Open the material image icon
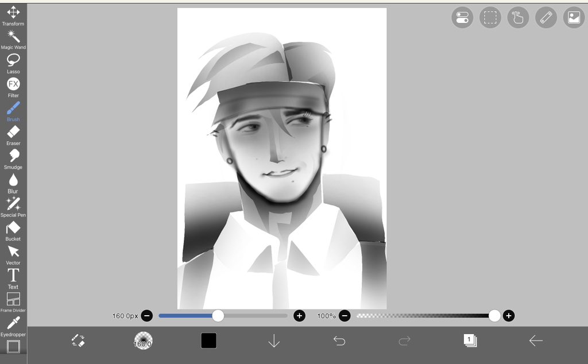Image resolution: width=588 pixels, height=364 pixels. tap(574, 17)
